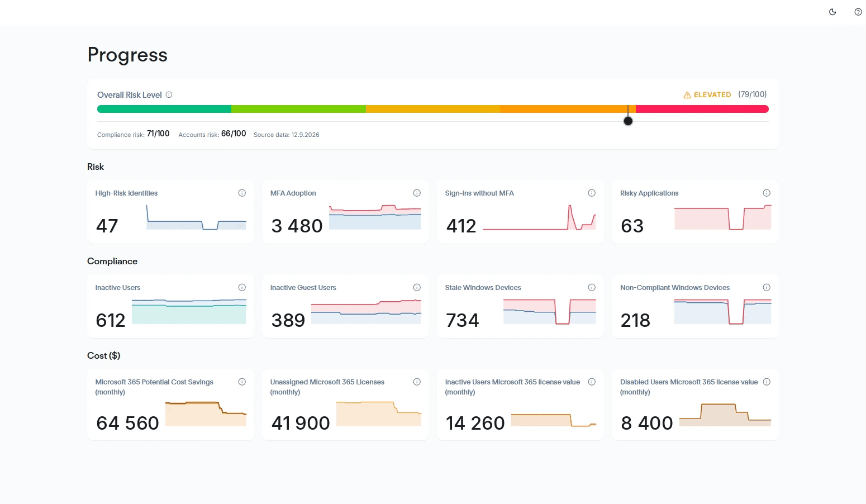Click the High-Risk Identities card title
The width and height of the screenshot is (866, 504).
(x=126, y=193)
